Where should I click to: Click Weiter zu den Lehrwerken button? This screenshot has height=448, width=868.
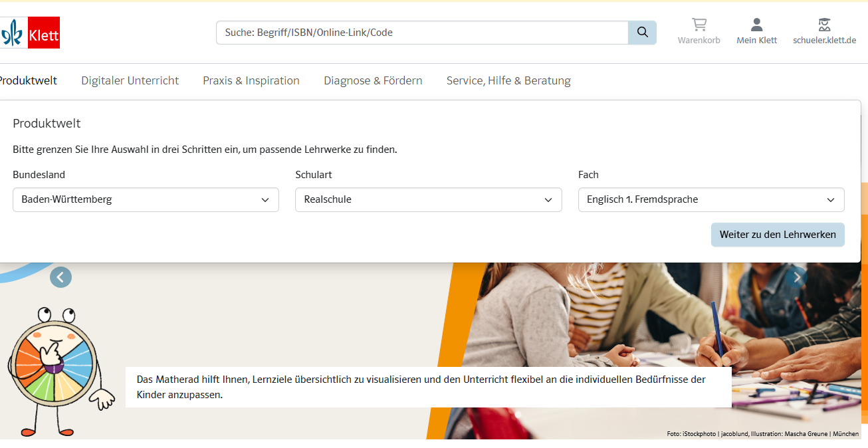point(778,235)
